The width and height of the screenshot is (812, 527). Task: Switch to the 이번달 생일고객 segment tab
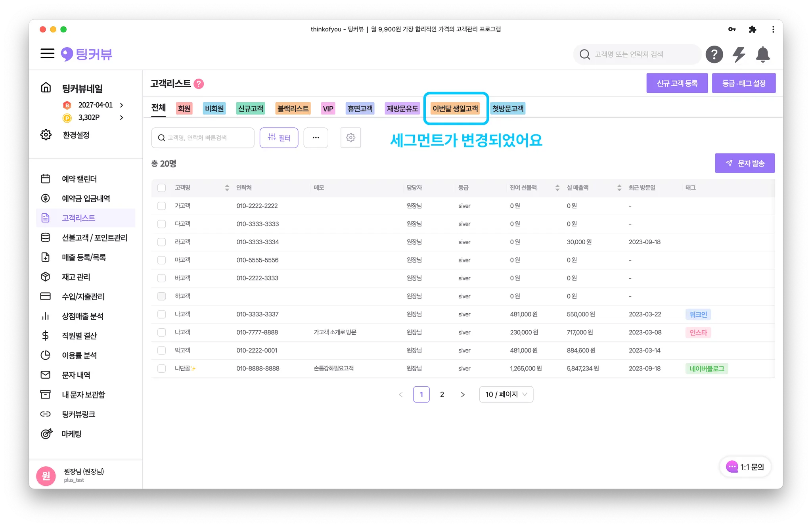455,108
